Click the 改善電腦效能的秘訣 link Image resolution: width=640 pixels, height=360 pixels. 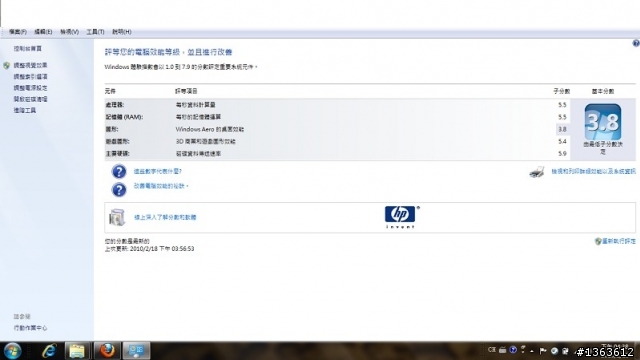160,186
